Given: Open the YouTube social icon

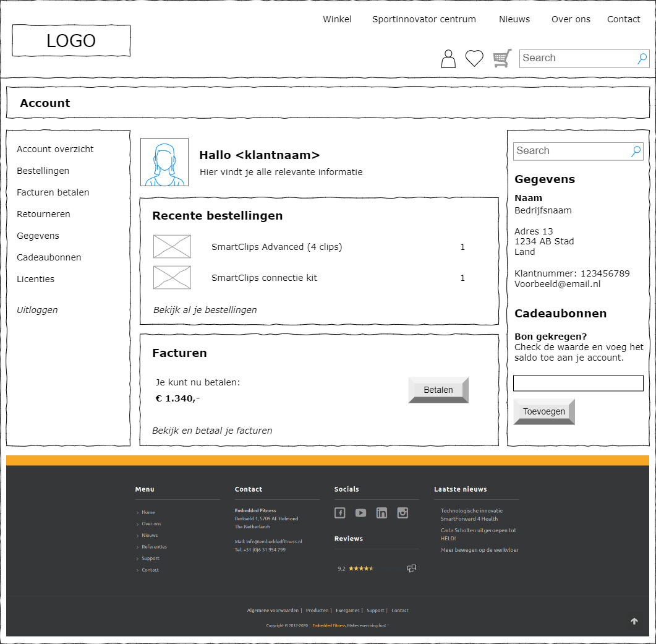Looking at the screenshot, I should pyautogui.click(x=360, y=513).
